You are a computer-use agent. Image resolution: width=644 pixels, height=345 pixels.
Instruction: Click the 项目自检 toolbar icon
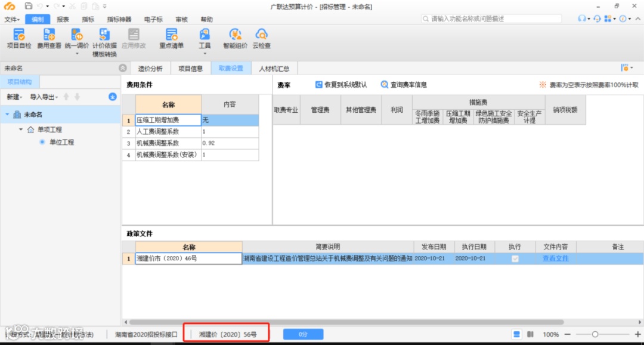tap(19, 35)
